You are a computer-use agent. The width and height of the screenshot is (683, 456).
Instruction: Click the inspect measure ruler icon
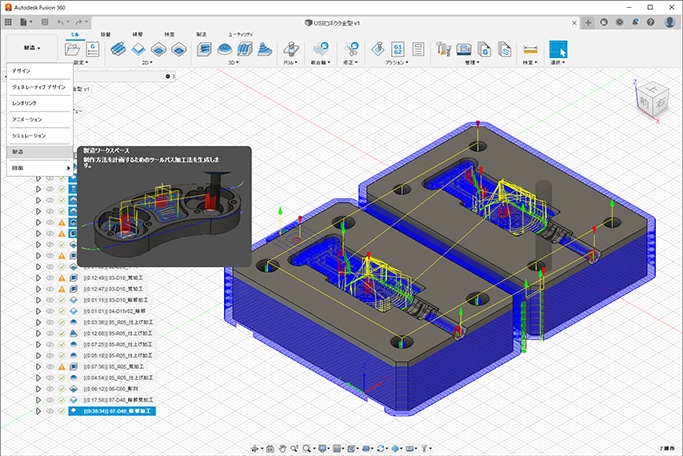point(530,48)
